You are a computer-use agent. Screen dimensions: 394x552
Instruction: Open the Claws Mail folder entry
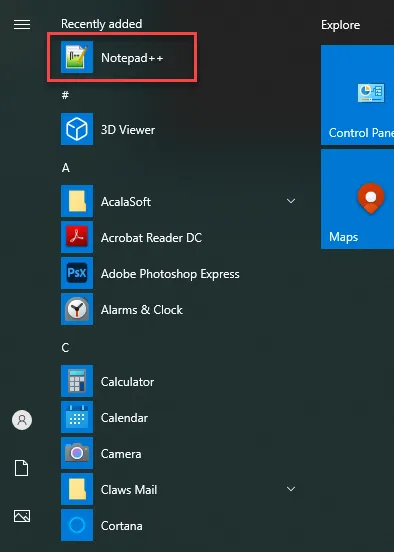(109, 489)
